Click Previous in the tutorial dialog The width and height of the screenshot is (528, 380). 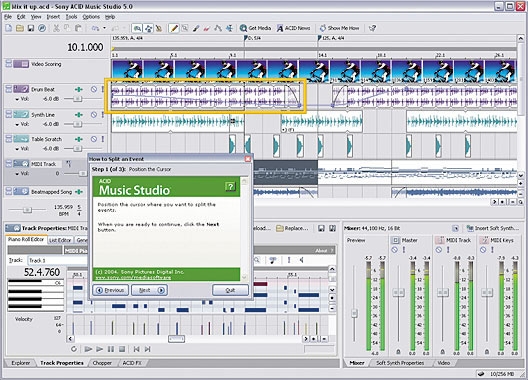point(110,290)
